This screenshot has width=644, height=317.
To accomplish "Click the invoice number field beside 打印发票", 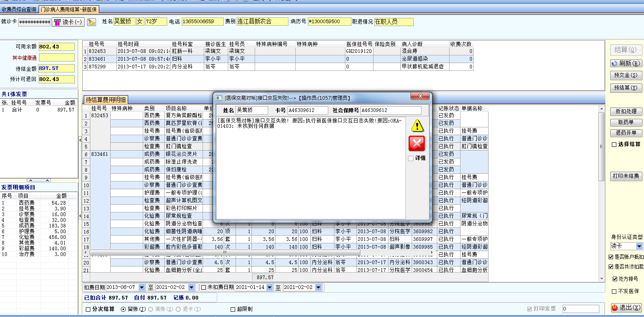I will tap(581, 309).
